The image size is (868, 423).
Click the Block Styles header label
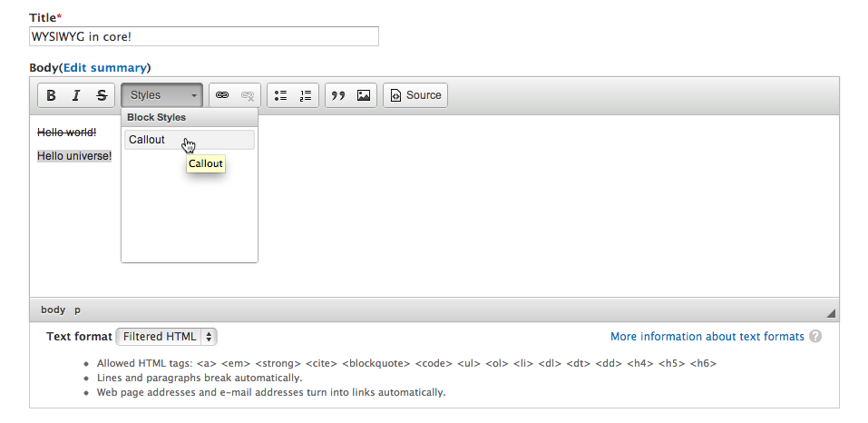click(156, 117)
